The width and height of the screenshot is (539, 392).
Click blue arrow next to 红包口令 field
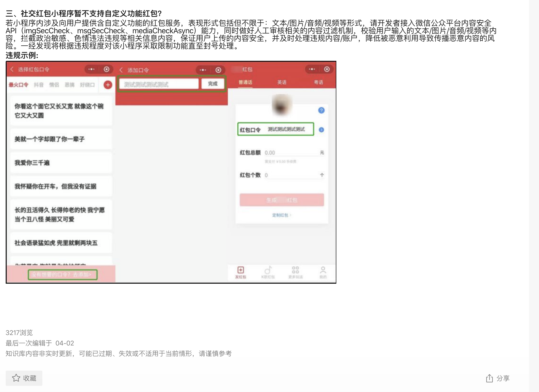pyautogui.click(x=321, y=130)
